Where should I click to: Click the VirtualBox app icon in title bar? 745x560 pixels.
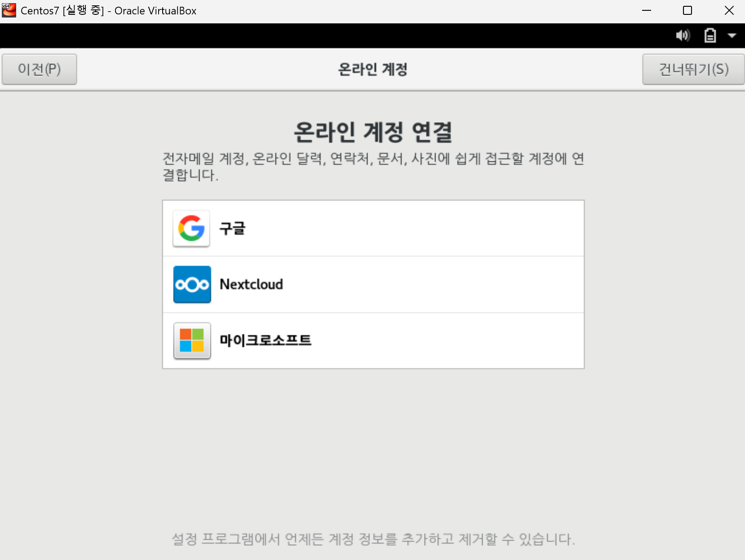pos(9,10)
